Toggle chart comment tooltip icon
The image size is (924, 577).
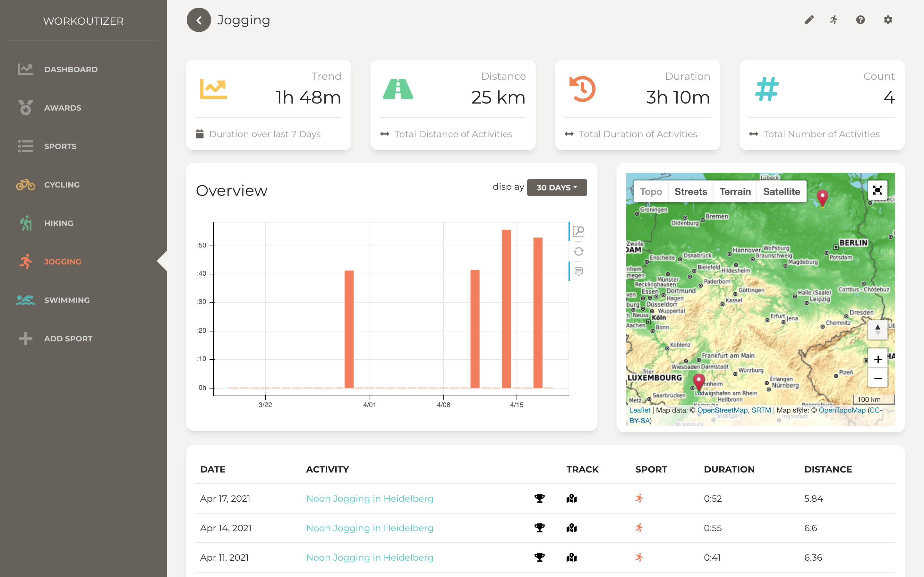579,272
